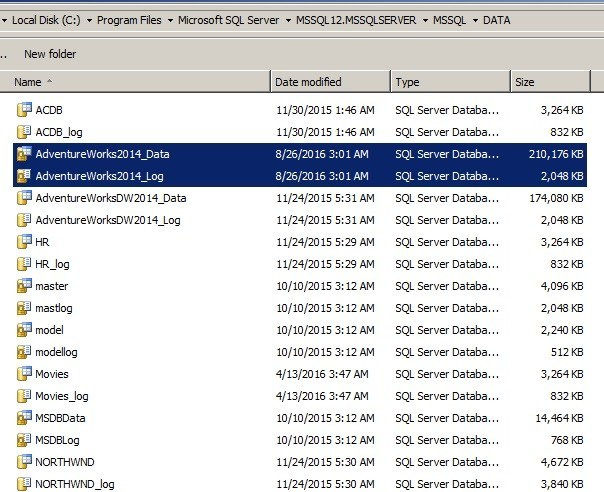Click the NORTHWND database file icon
Screen dimensions: 604x492
(24, 461)
